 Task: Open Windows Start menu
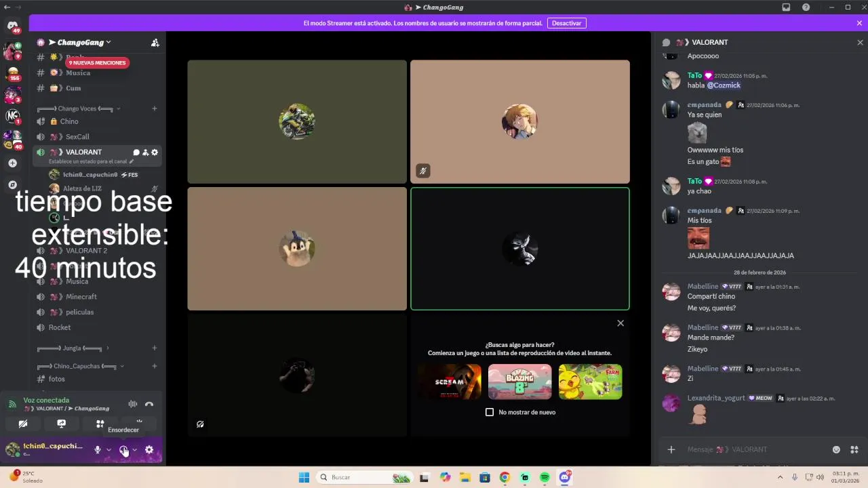click(304, 477)
